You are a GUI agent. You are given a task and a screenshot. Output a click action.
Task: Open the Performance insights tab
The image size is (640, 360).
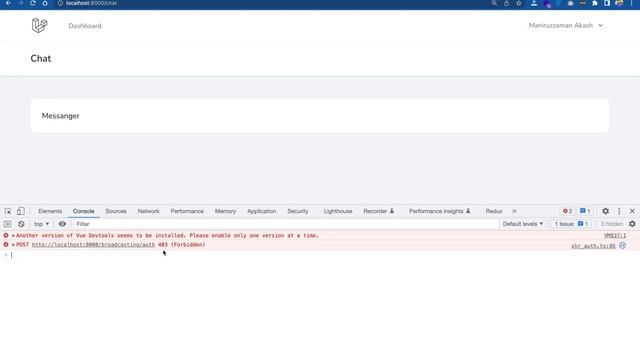pyautogui.click(x=440, y=211)
